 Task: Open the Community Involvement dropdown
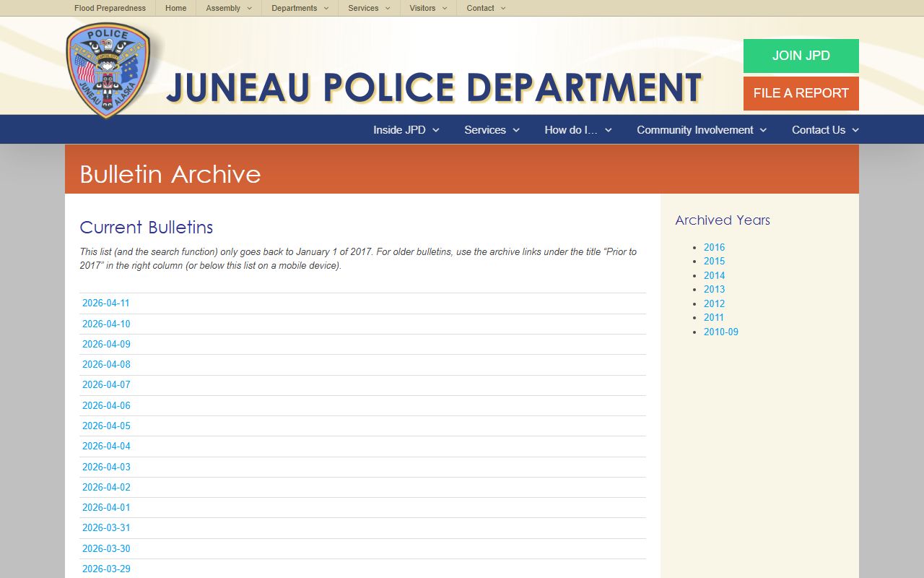(702, 130)
